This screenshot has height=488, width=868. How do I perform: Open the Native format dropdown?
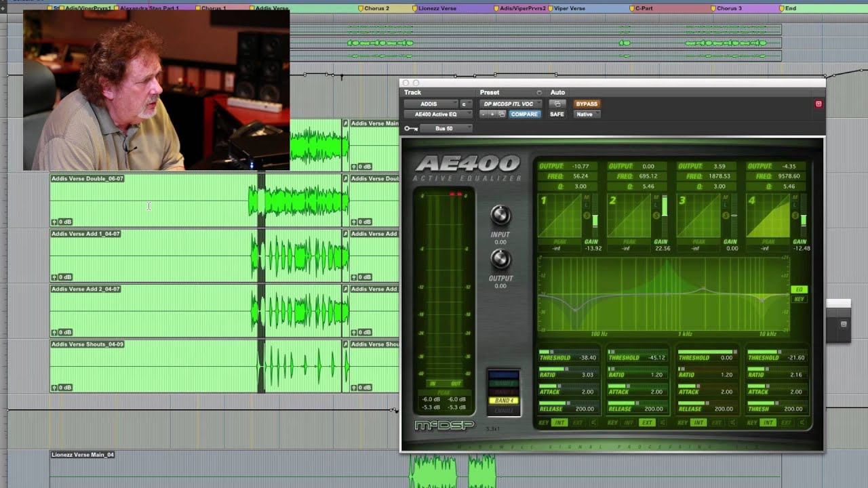(587, 115)
